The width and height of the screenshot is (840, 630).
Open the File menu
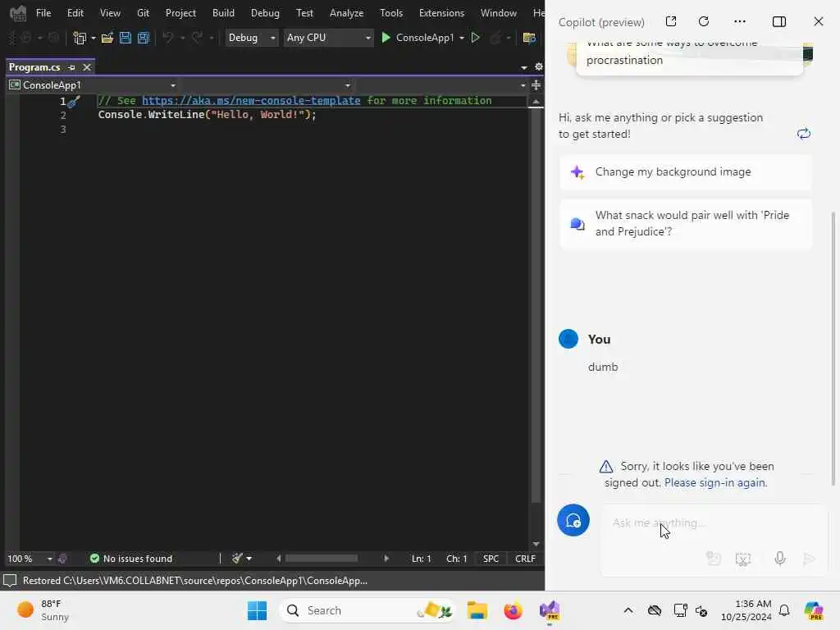point(43,13)
